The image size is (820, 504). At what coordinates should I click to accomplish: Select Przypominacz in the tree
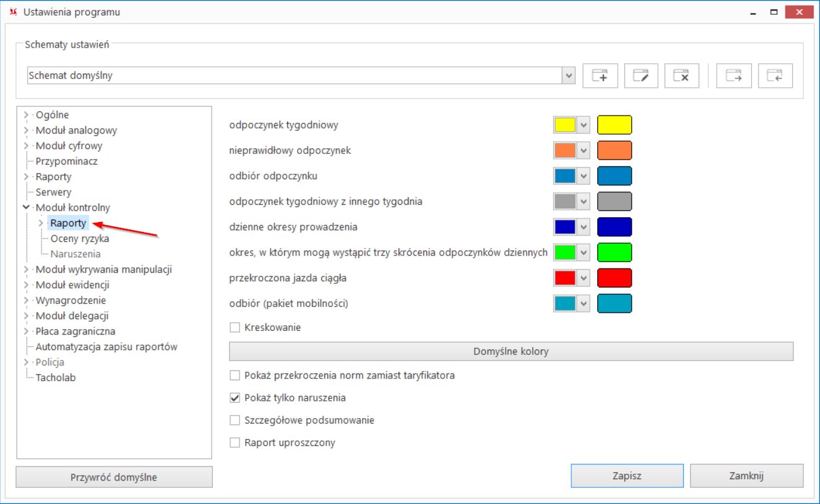67,161
